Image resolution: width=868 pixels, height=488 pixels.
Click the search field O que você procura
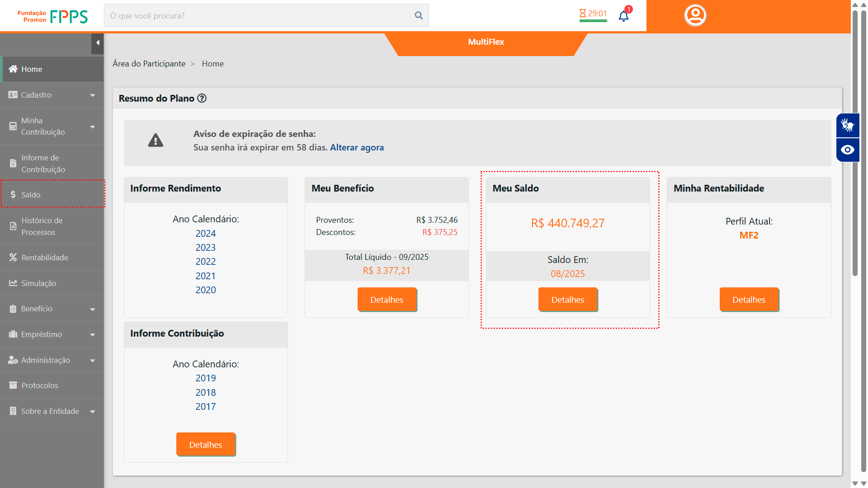pos(258,16)
